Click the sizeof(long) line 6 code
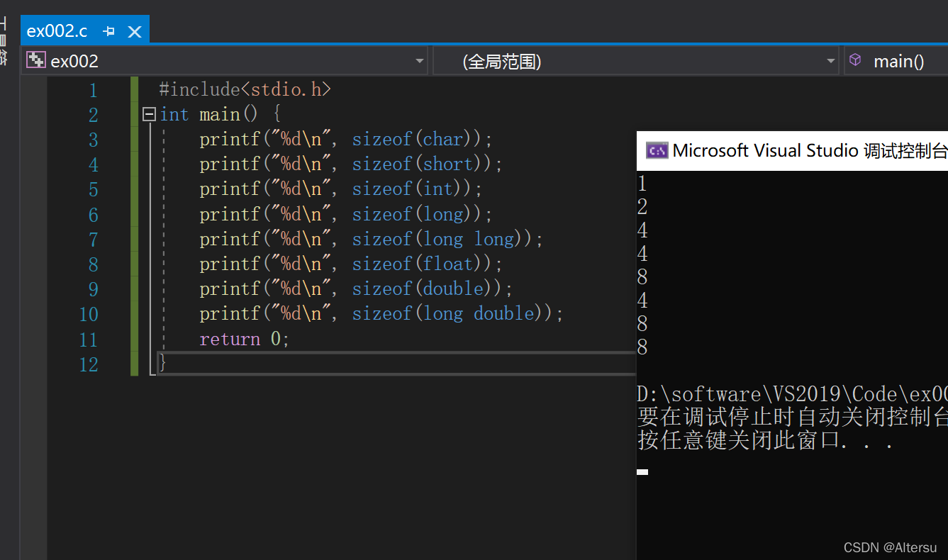Viewport: 948px width, 560px height. (x=345, y=214)
